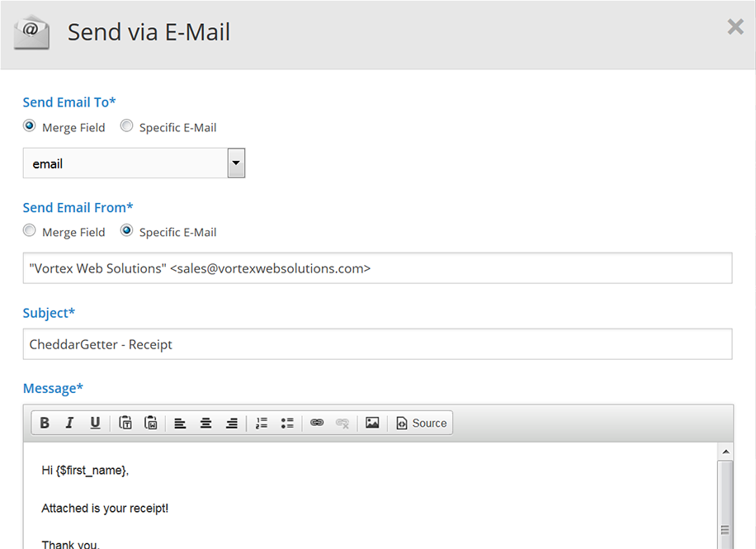Insert a bulleted list

(x=287, y=424)
